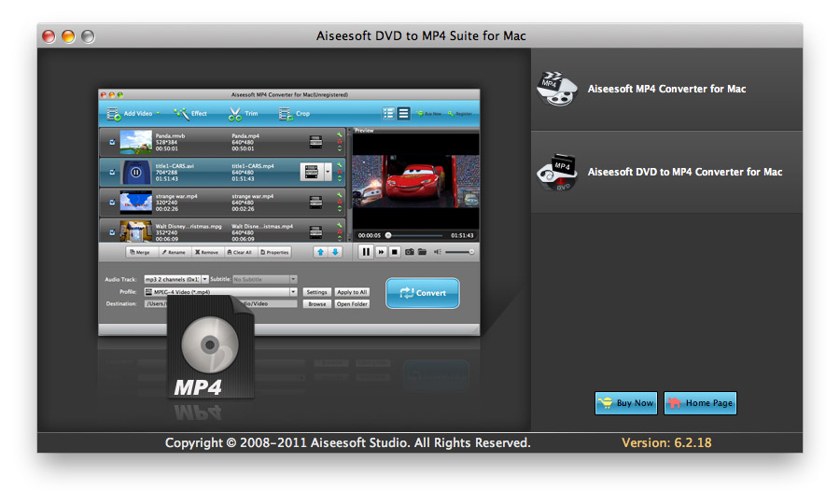Open the Effect magic wand tool

[181, 114]
